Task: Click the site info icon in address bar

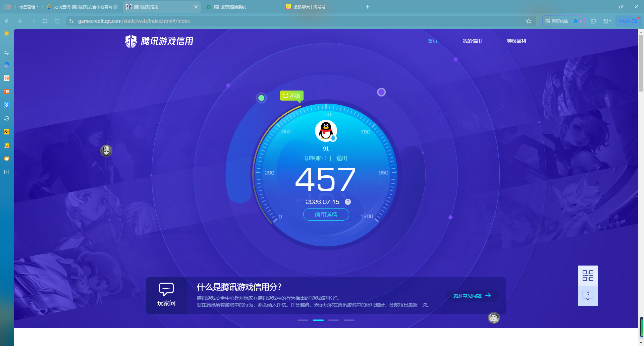Action: pos(71,21)
